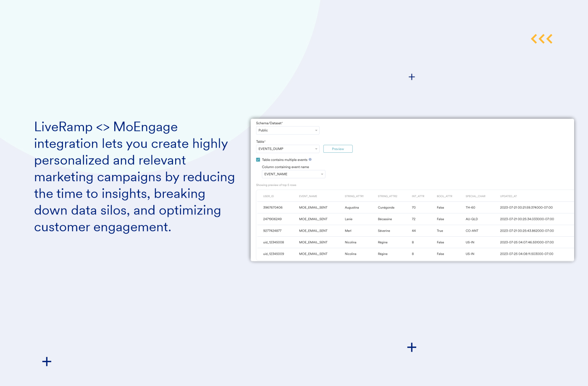This screenshot has width=588, height=386.
Task: Uncheck Table contains multiple events checkbox
Action: click(258, 160)
